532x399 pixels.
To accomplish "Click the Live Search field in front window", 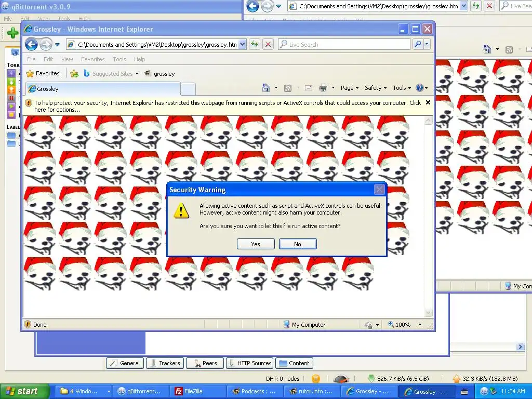I will tap(344, 44).
